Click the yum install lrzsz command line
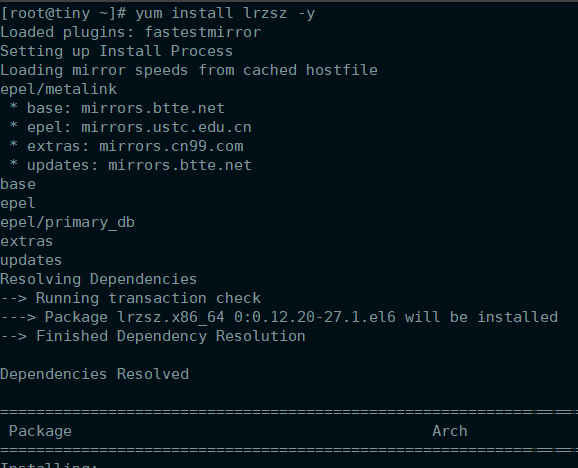 158,14
